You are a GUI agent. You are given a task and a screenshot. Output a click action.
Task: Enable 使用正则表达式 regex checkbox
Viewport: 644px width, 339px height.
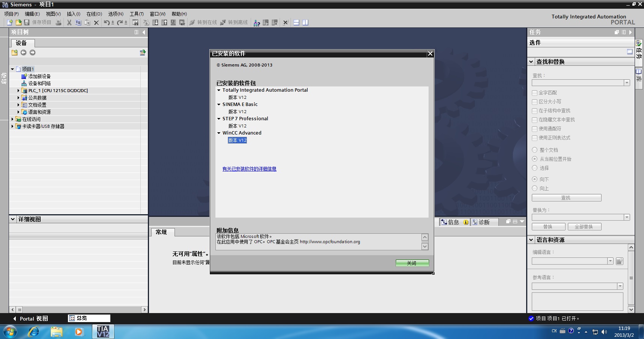tap(535, 138)
